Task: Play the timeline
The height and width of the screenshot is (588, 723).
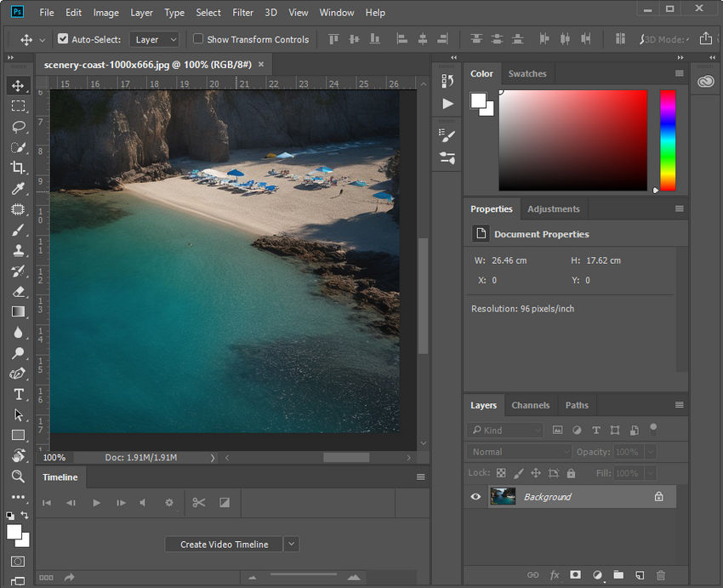Action: 96,503
